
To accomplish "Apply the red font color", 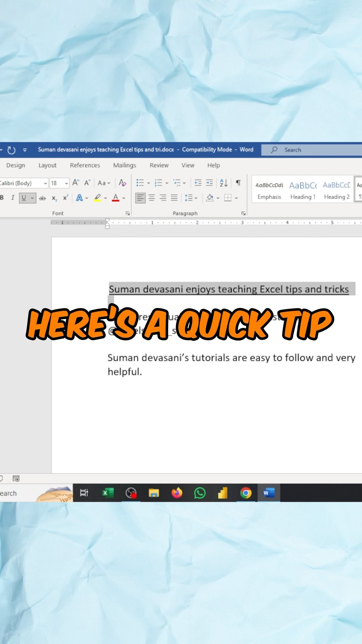I will (x=116, y=198).
